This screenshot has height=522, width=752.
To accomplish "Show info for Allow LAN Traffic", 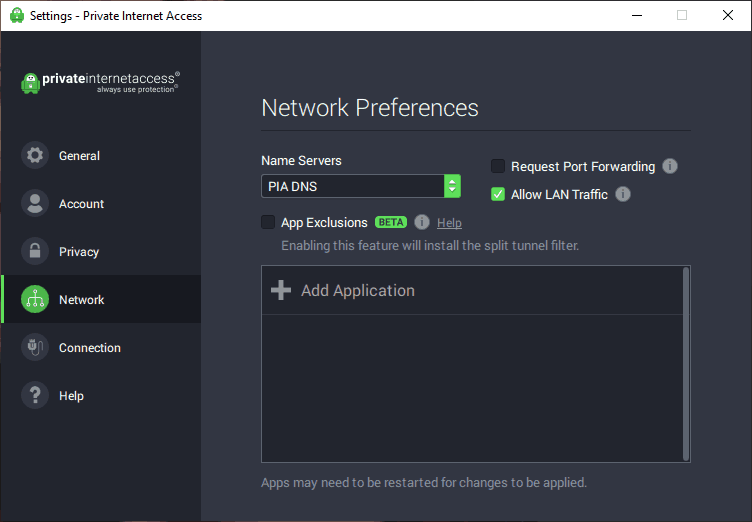I will pos(623,194).
